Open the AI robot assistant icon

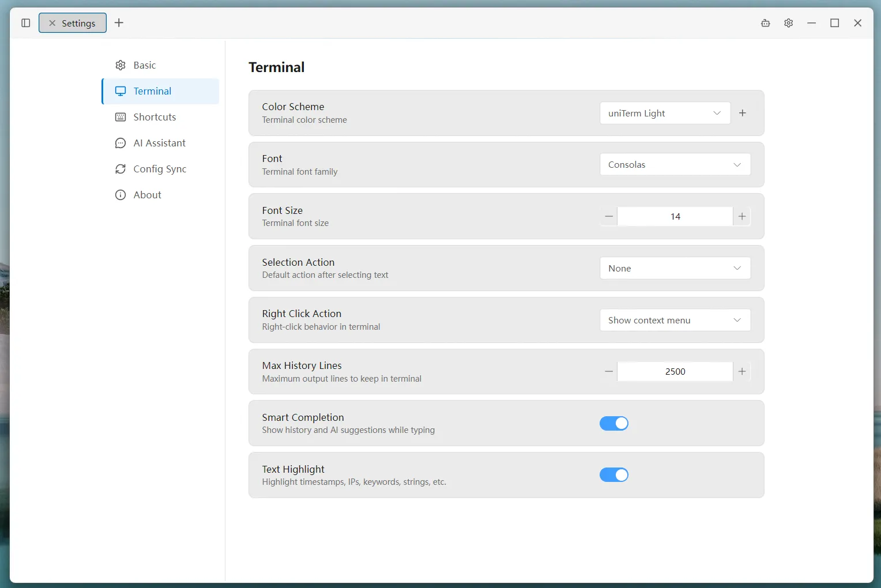coord(766,23)
